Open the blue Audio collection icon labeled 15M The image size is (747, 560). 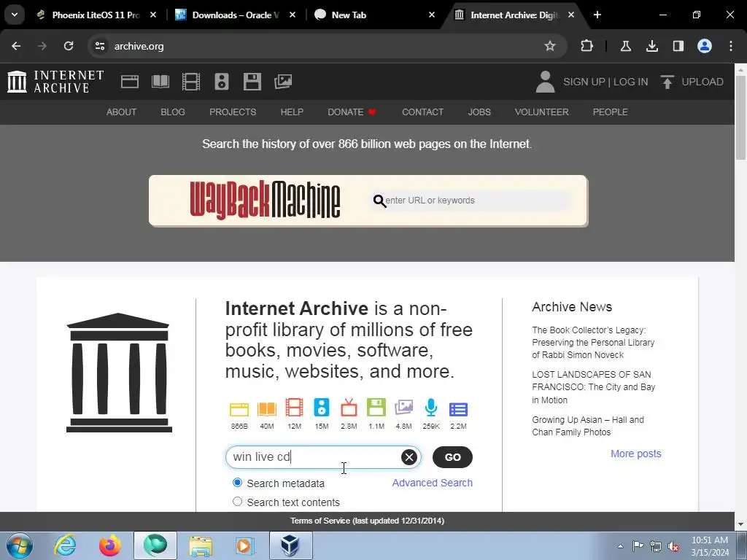point(322,408)
